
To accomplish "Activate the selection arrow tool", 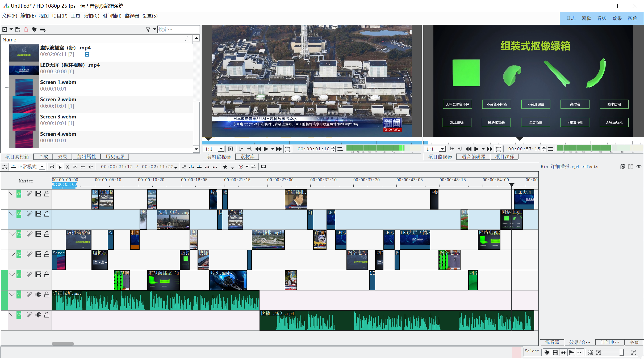I will (x=60, y=167).
